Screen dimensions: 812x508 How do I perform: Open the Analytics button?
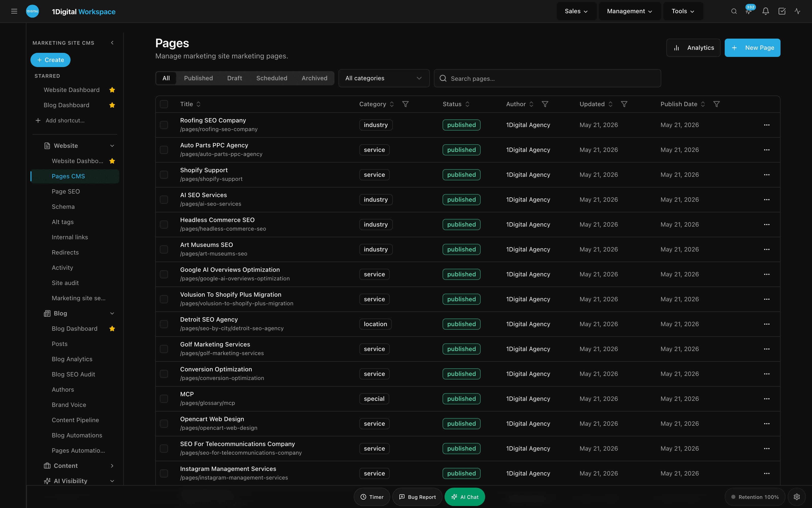click(x=693, y=48)
